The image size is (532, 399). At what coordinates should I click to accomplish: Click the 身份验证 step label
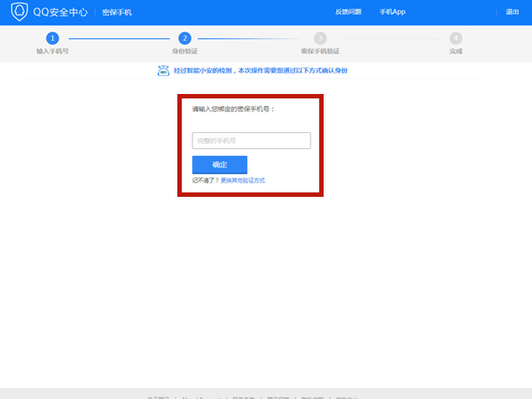point(184,51)
